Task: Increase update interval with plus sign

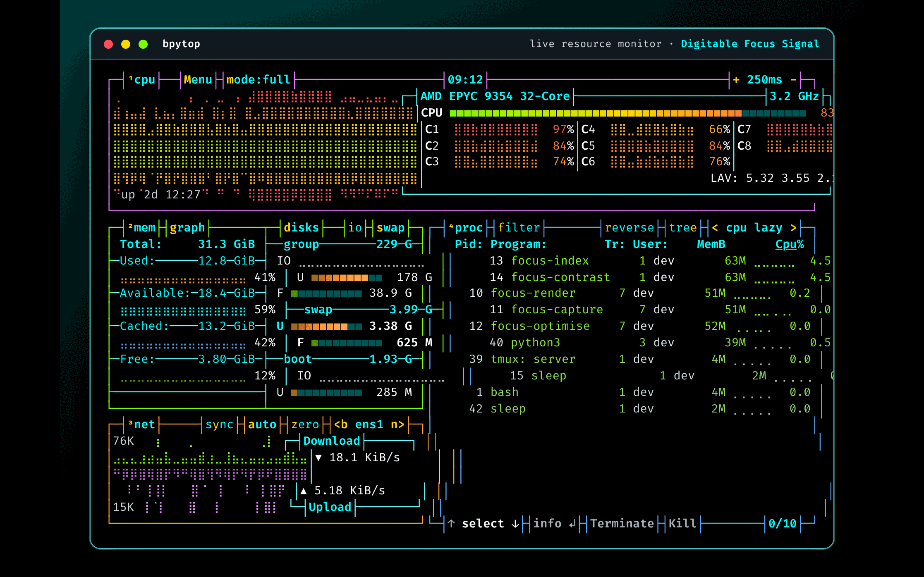Action: 736,79
